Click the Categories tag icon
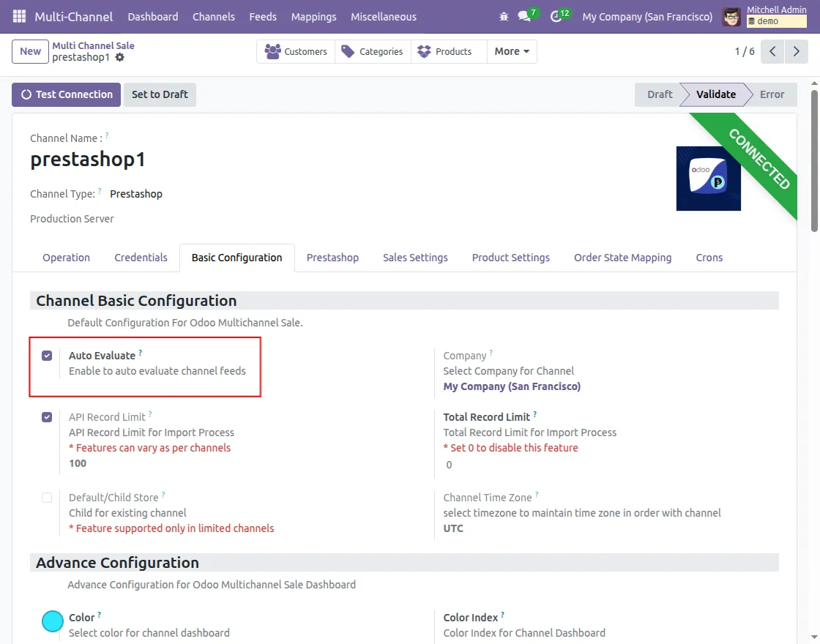This screenshot has height=644, width=820. (348, 51)
